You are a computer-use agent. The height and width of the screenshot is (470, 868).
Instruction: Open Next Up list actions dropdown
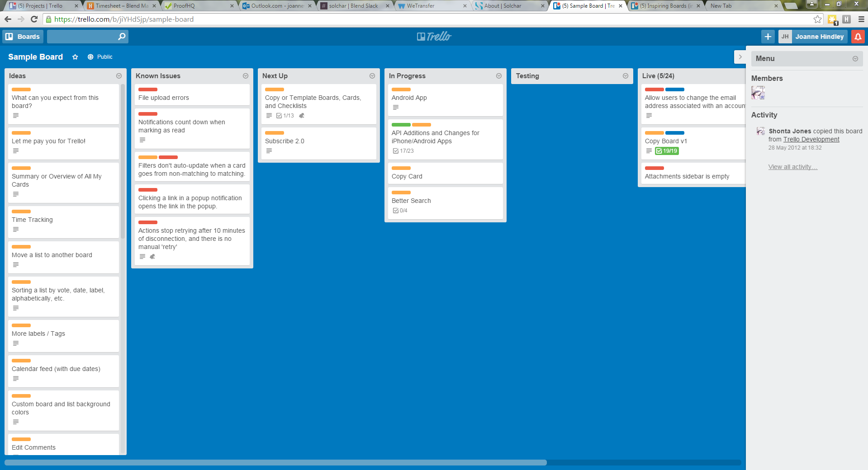(x=372, y=76)
